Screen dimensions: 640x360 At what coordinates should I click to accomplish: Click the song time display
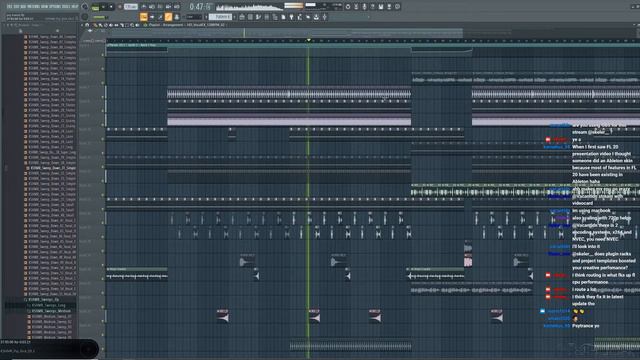(x=200, y=7)
